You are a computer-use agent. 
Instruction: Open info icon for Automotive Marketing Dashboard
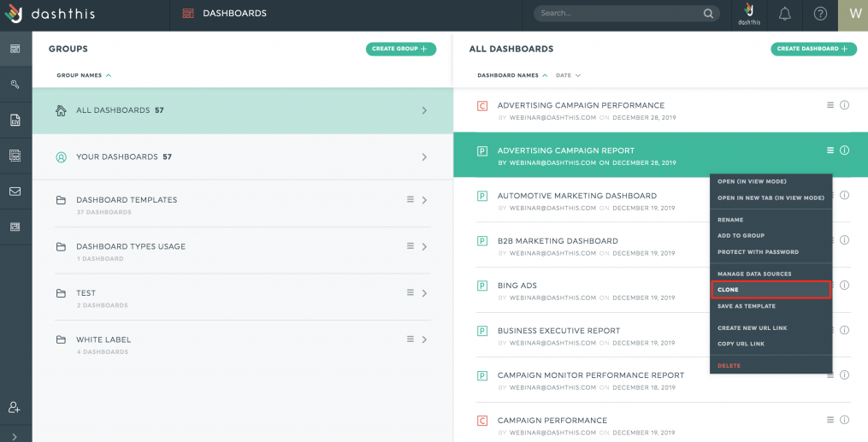pyautogui.click(x=844, y=195)
